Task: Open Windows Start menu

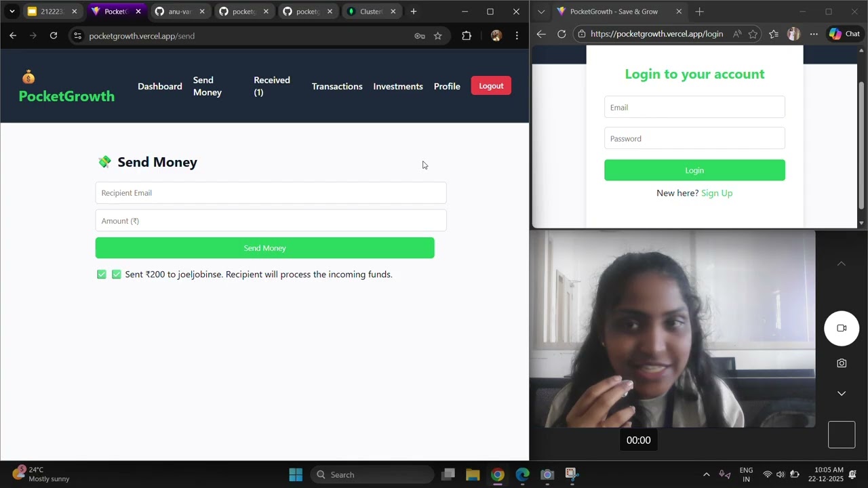Action: (296, 474)
